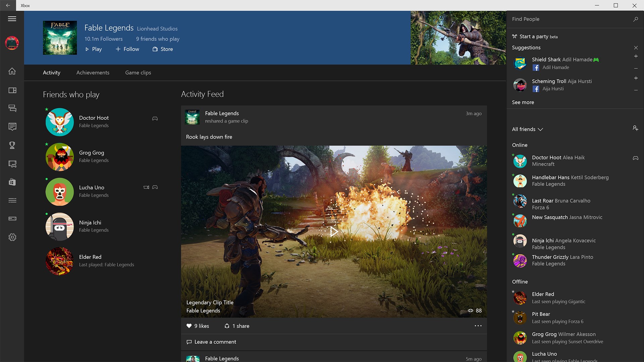Click the Achievements trophy icon in sidebar

click(x=12, y=145)
